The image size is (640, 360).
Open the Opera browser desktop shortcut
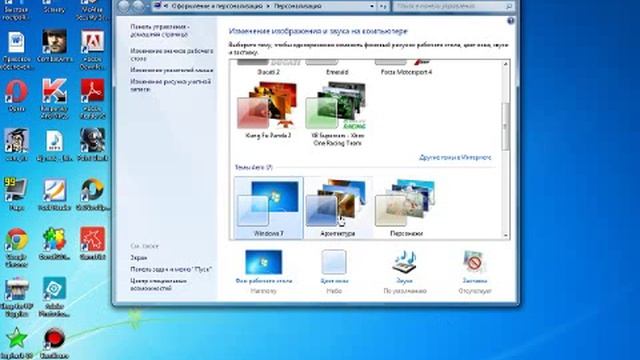[16, 96]
